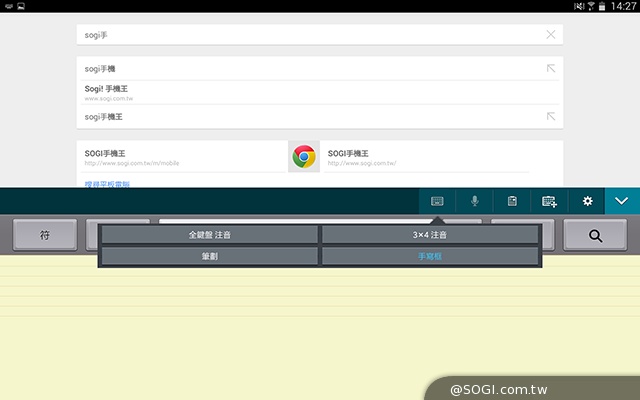
Task: Fill search with 'sogi手機' using its arrow icon
Action: tap(551, 68)
